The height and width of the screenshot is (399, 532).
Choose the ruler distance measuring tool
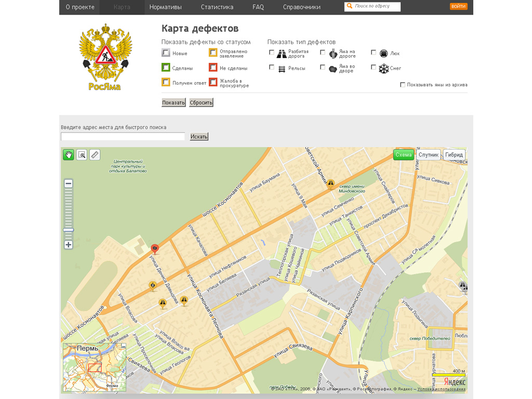point(95,155)
